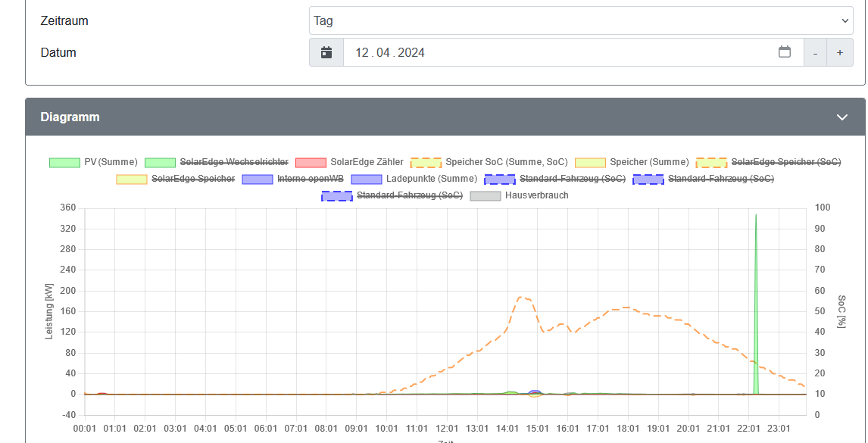
Task: Toggle Speicher SoC (Summe, SoC) legend entry
Action: click(x=489, y=162)
